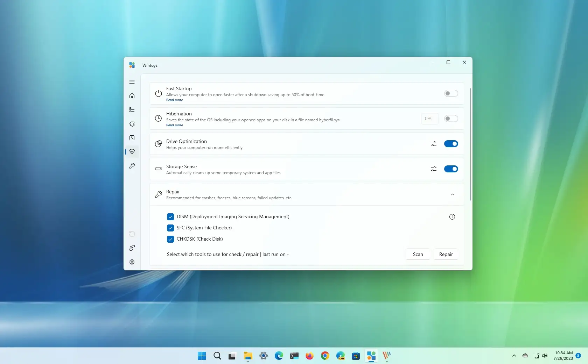Click the Hibernation clock icon

click(x=159, y=119)
